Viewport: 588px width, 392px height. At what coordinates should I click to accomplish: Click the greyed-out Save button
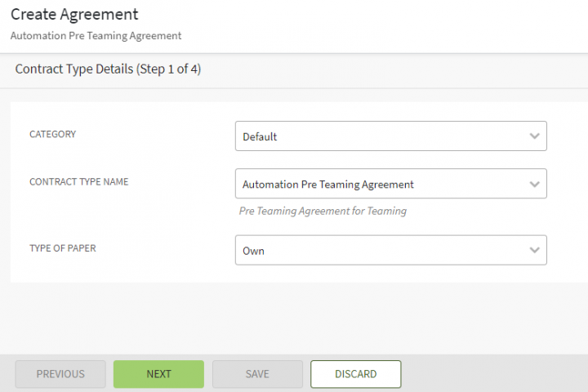pos(257,374)
